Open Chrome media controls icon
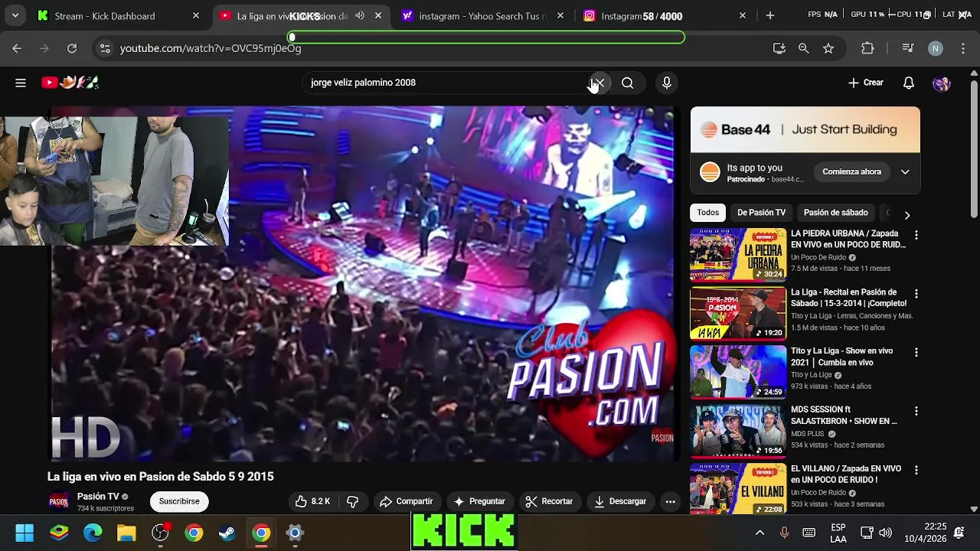Viewport: 980px width, 551px height. pos(908,48)
